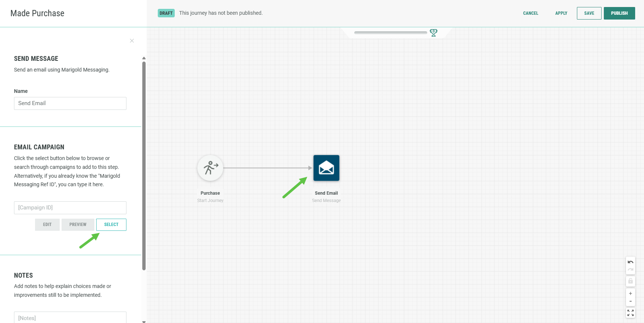
Task: Undo the last canvas action
Action: 630,262
